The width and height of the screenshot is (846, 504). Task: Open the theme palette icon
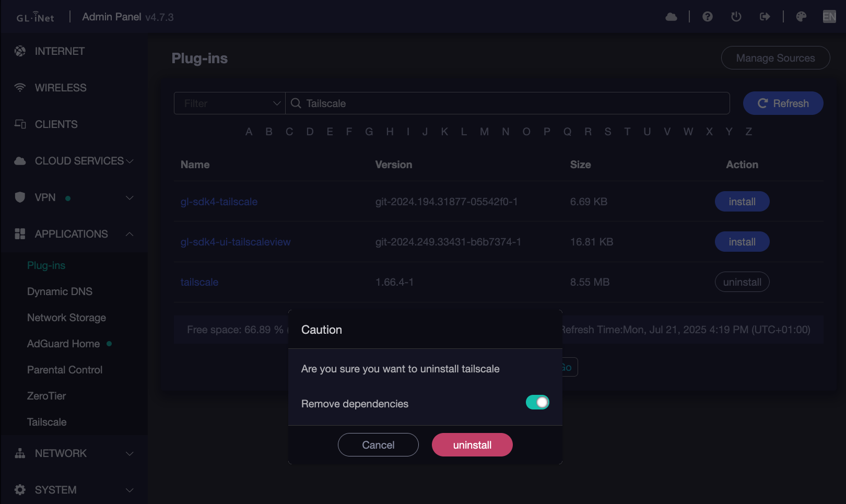pos(801,17)
